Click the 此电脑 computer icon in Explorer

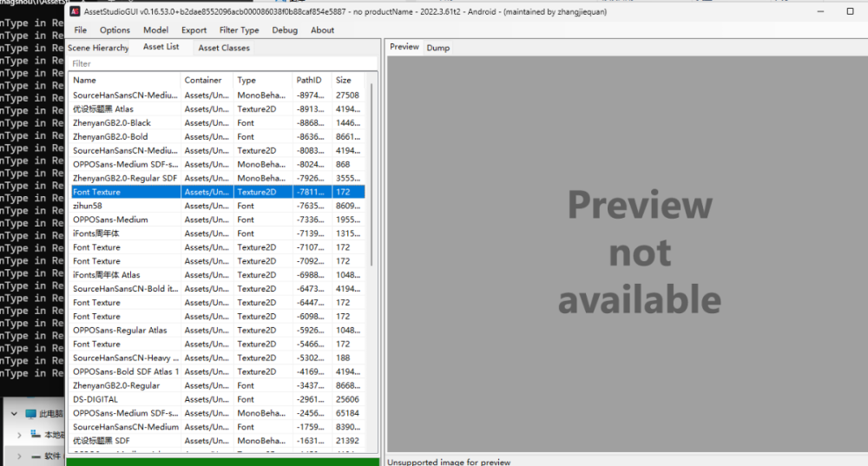pos(31,414)
